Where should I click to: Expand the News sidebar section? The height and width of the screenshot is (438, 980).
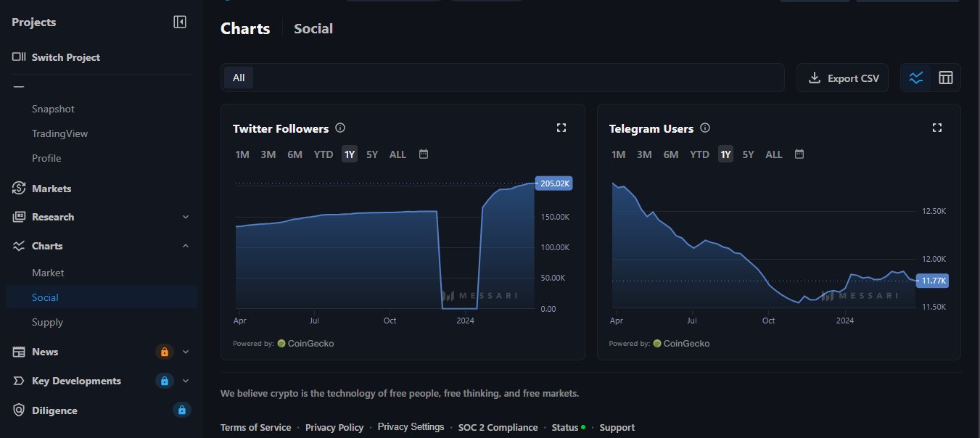point(186,352)
